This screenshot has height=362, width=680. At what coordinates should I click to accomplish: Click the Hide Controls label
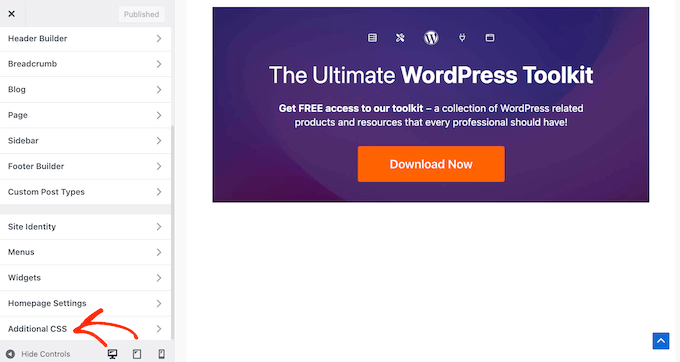click(46, 354)
